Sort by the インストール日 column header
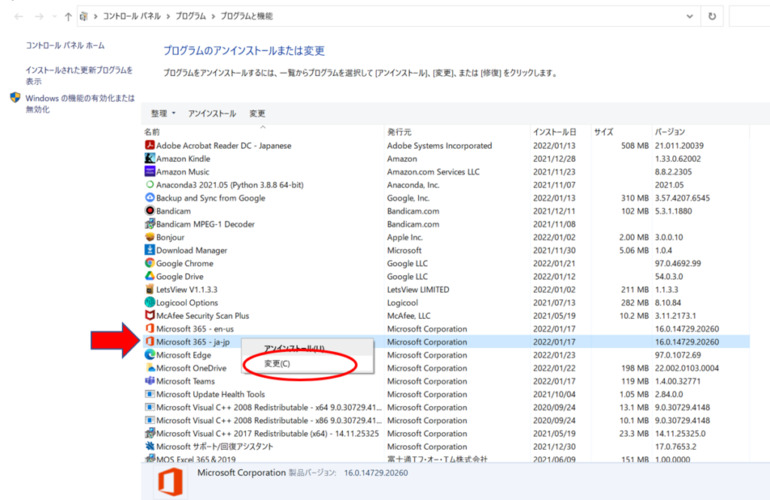770x500 pixels. tap(560, 132)
